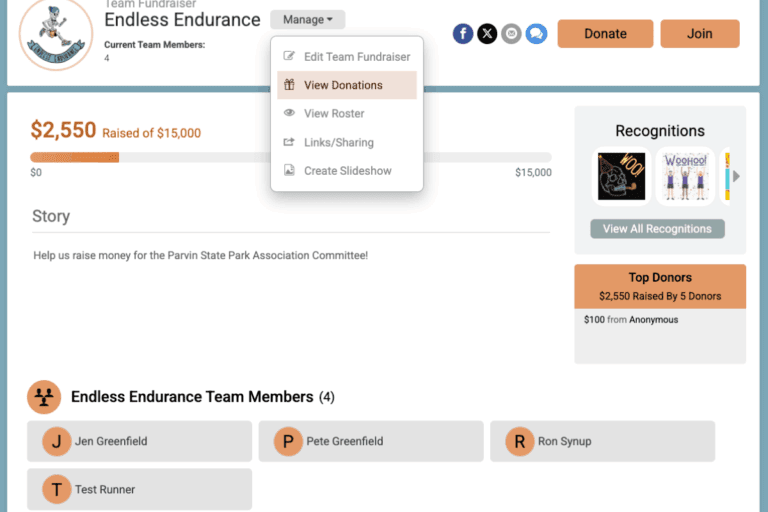Click the eye icon beside View Roster
The height and width of the screenshot is (512, 768).
[289, 113]
